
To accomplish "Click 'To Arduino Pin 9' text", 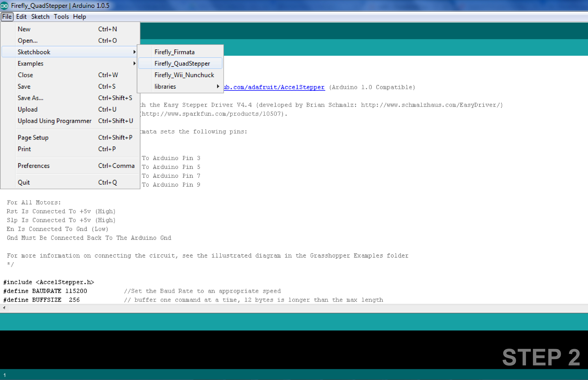I will (171, 185).
